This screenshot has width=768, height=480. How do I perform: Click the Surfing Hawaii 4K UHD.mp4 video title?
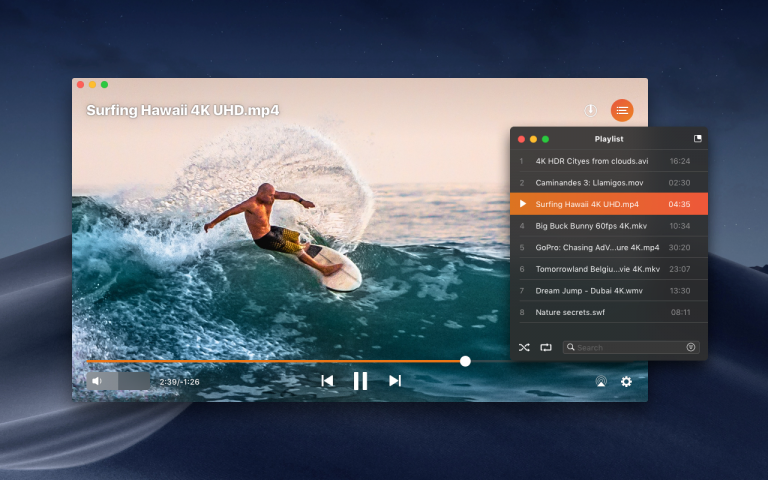[183, 110]
